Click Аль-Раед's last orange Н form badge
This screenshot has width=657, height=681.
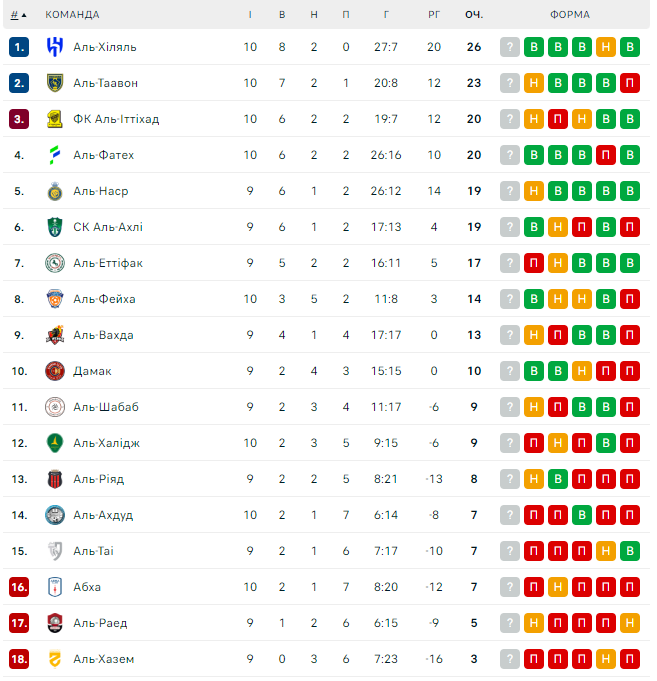click(x=630, y=623)
